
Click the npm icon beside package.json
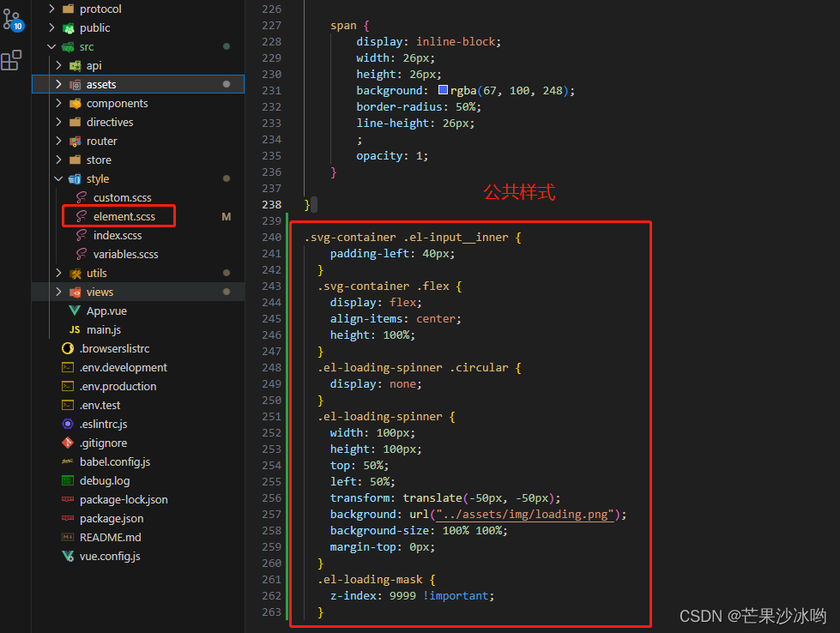coord(68,518)
